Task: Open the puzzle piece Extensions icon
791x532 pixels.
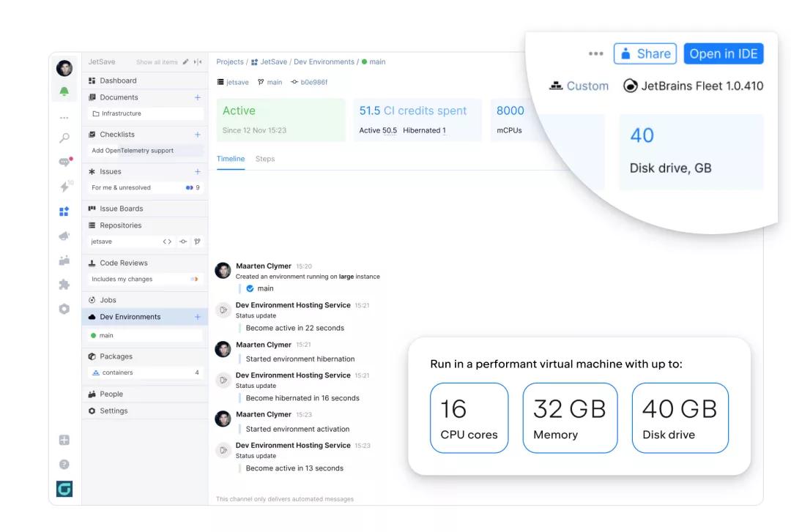Action: pos(64,285)
